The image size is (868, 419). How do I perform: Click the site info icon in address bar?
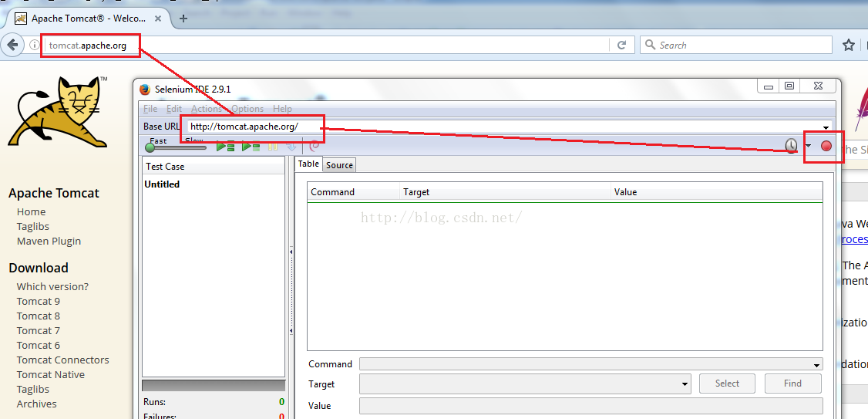pos(35,45)
